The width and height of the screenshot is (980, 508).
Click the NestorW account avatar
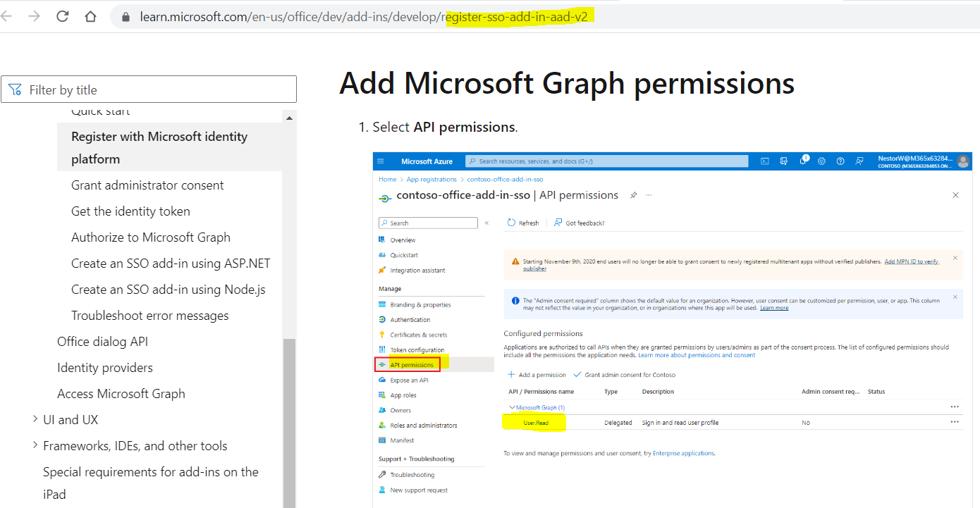tap(963, 161)
